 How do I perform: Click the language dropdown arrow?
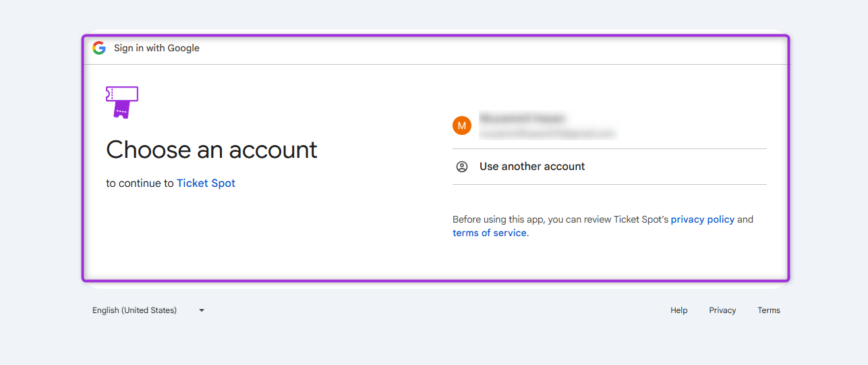(x=202, y=310)
